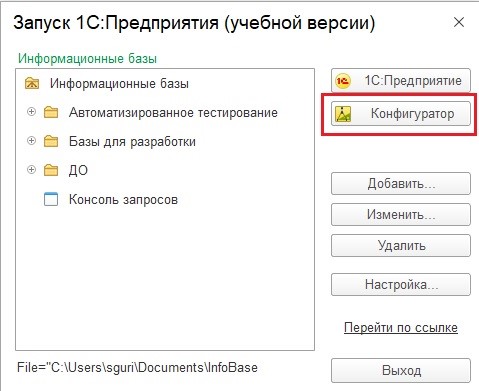Open the Добавить… dialog
Image resolution: width=479 pixels, height=391 pixels.
(x=401, y=184)
